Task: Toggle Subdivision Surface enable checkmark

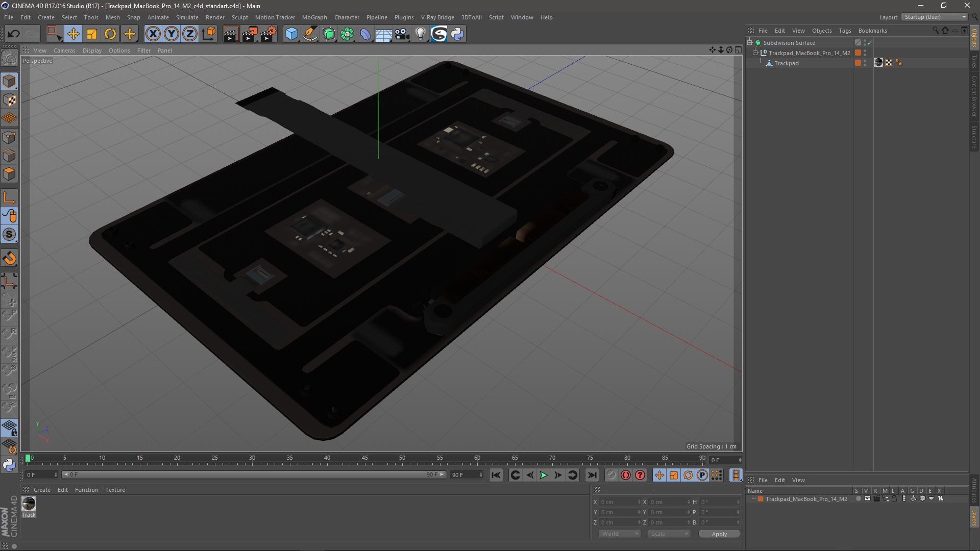Action: (870, 43)
